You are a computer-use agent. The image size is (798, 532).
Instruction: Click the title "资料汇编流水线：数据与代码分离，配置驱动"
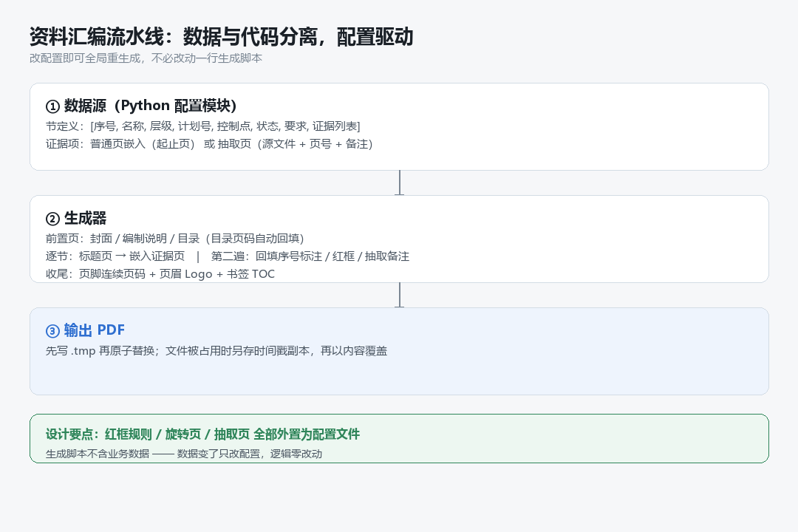coord(222,37)
